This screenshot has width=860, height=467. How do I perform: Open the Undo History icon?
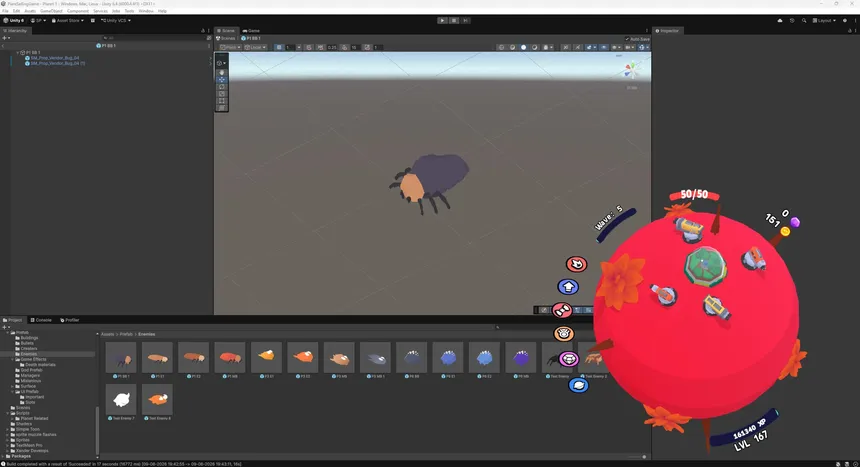(x=792, y=20)
